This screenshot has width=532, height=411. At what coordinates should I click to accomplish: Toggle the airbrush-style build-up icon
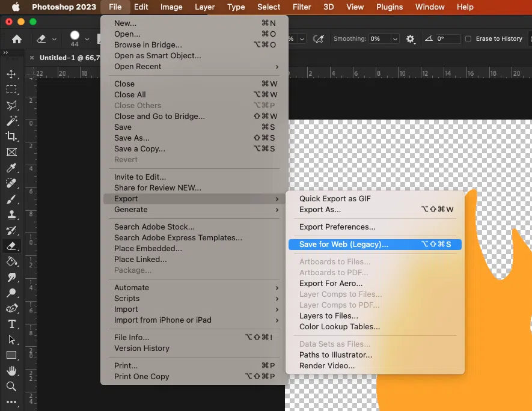(x=318, y=39)
